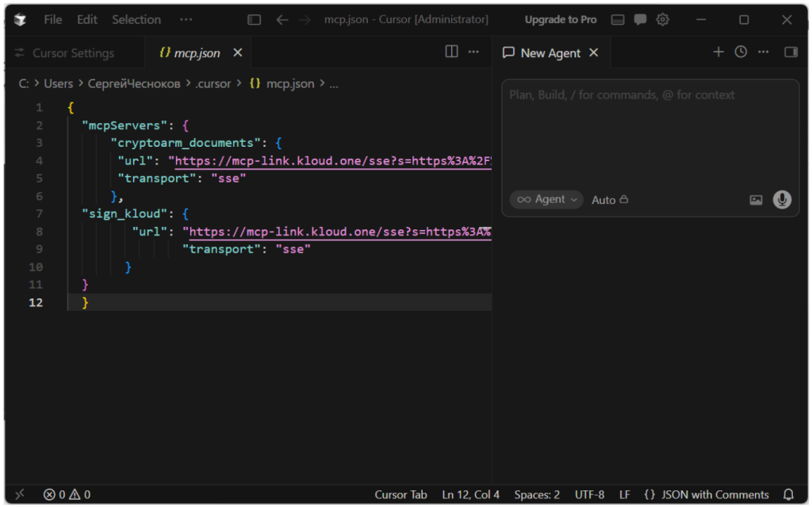Toggle the agent side panel icon

pos(791,52)
